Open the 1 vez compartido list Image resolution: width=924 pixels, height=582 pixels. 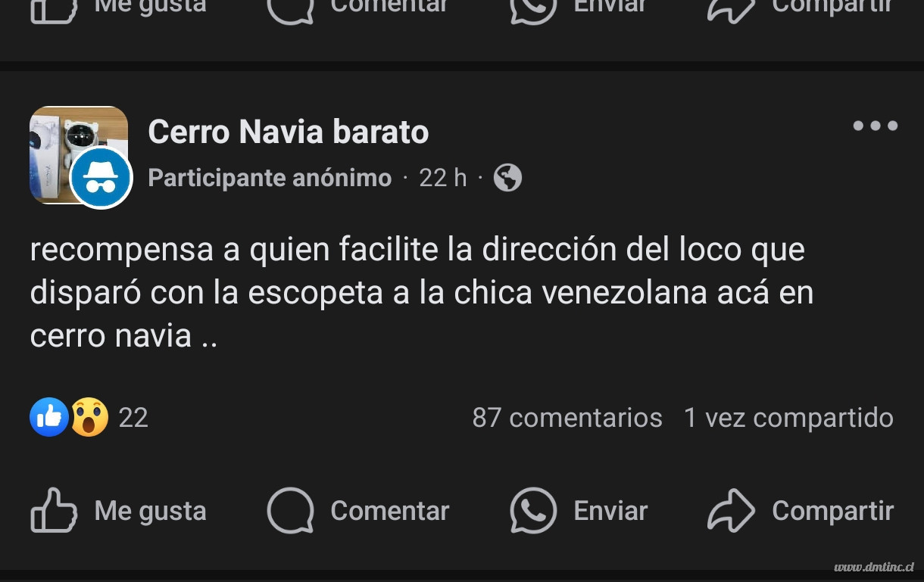coord(788,418)
